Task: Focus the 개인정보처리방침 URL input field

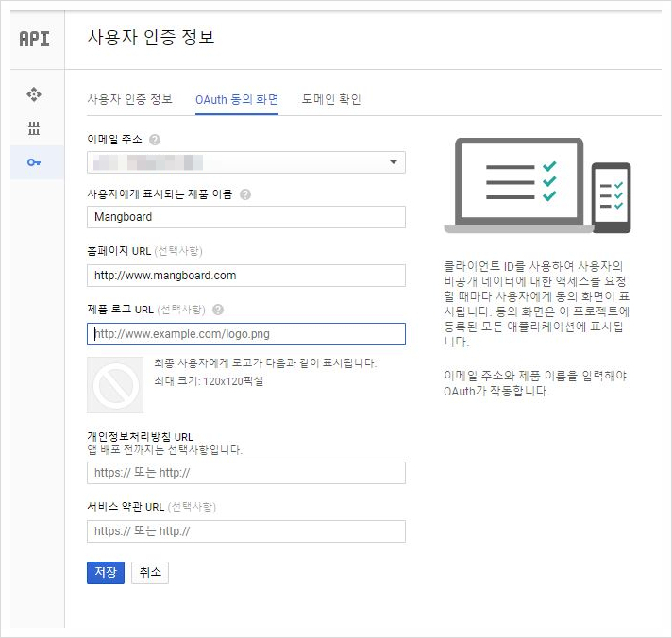Action: (x=246, y=473)
